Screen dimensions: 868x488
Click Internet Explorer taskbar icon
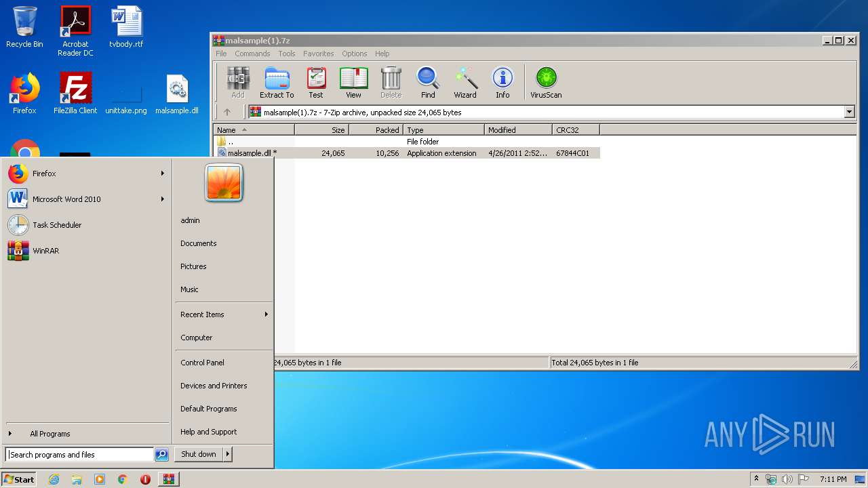pyautogui.click(x=54, y=479)
